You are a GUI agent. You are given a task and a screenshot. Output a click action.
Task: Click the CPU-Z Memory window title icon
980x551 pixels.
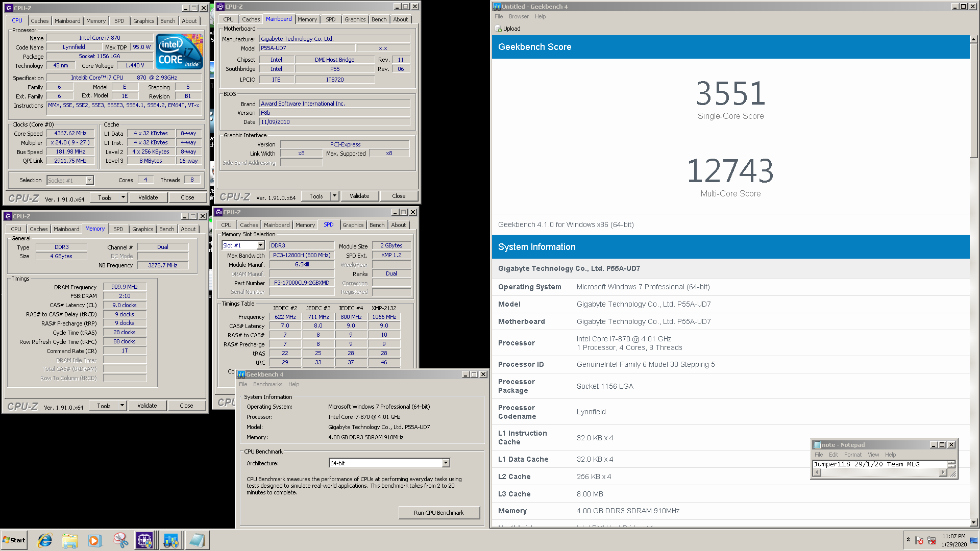(x=8, y=216)
